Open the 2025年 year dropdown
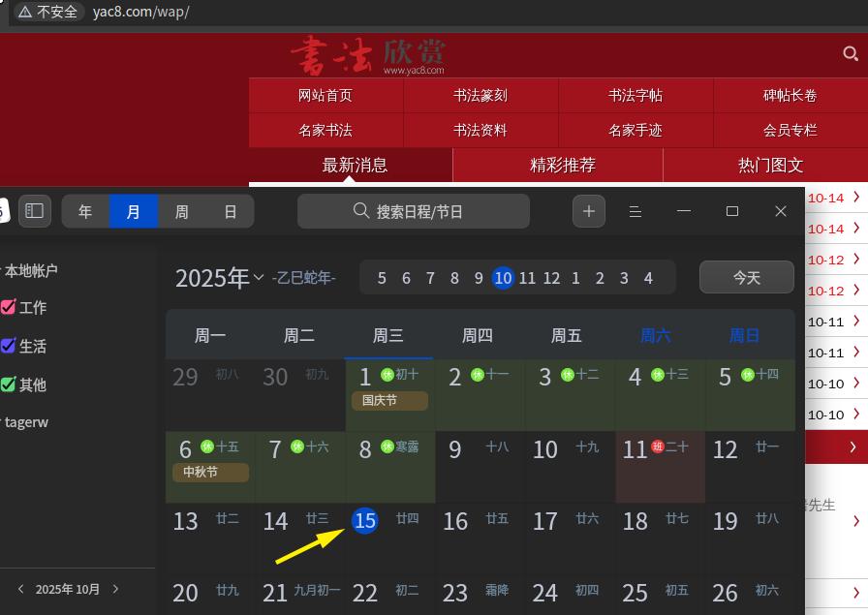Image resolution: width=868 pixels, height=615 pixels. 219,278
